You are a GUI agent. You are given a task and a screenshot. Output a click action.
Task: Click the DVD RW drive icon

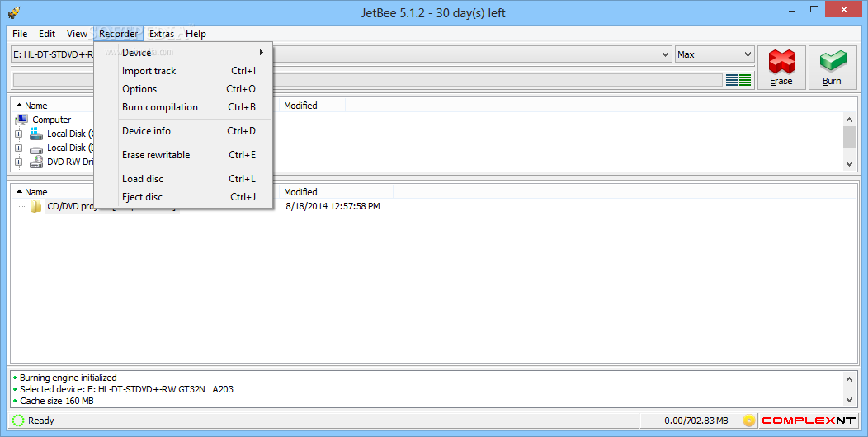pyautogui.click(x=36, y=162)
